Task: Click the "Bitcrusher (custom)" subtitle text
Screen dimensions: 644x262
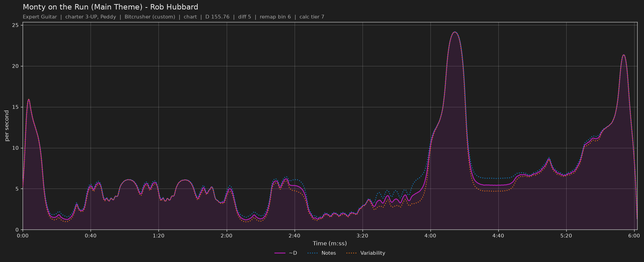Action: [150, 17]
